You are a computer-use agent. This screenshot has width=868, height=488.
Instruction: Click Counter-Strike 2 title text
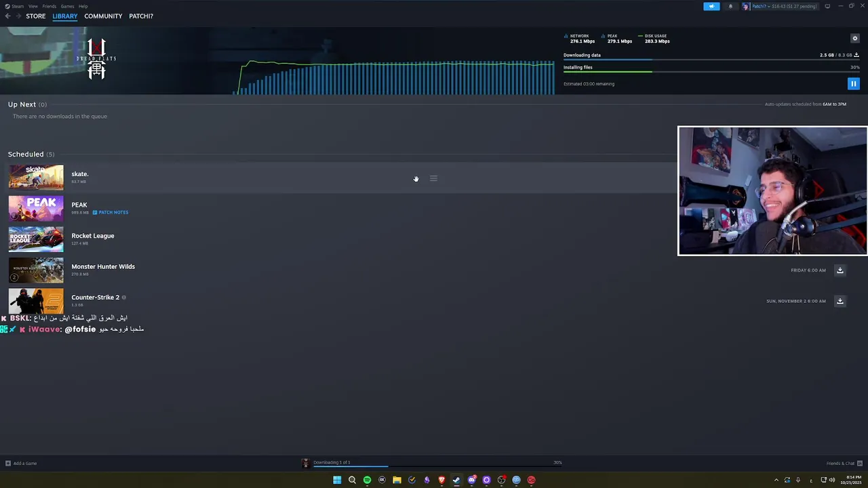click(95, 298)
